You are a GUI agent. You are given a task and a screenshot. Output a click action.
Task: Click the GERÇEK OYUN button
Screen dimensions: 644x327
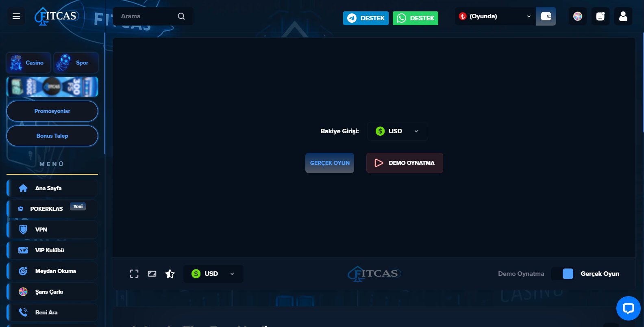pos(329,163)
